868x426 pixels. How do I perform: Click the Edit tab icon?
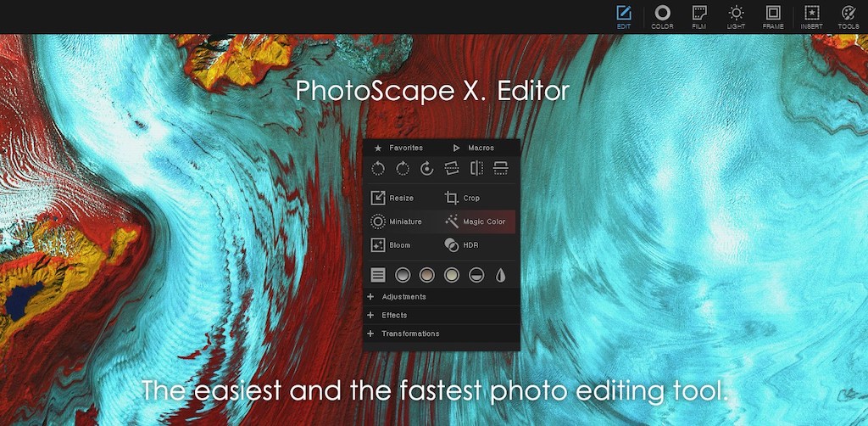tap(624, 16)
